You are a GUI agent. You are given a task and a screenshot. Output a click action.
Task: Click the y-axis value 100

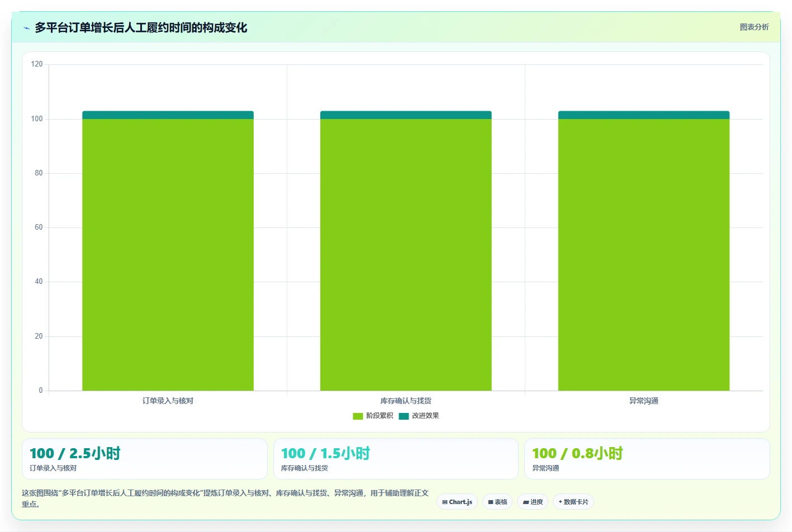(x=37, y=119)
